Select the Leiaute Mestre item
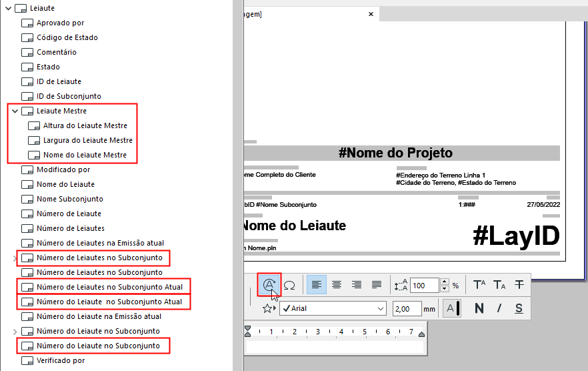This screenshot has width=588, height=371. [x=61, y=111]
